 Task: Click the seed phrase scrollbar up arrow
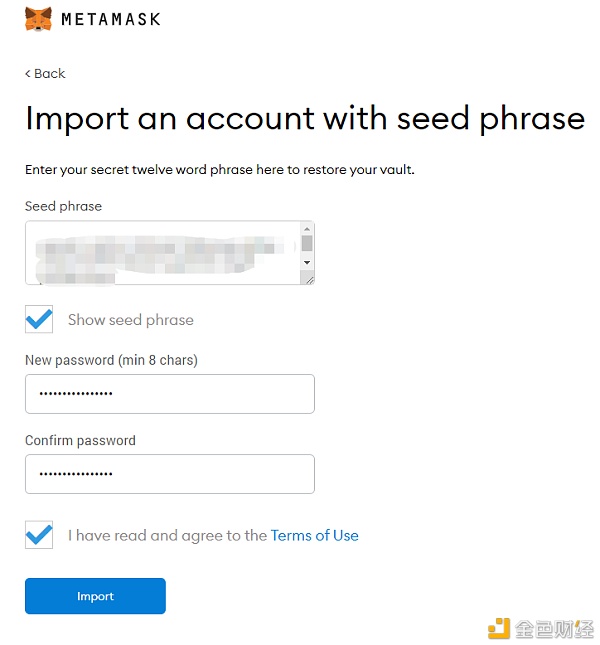click(307, 228)
